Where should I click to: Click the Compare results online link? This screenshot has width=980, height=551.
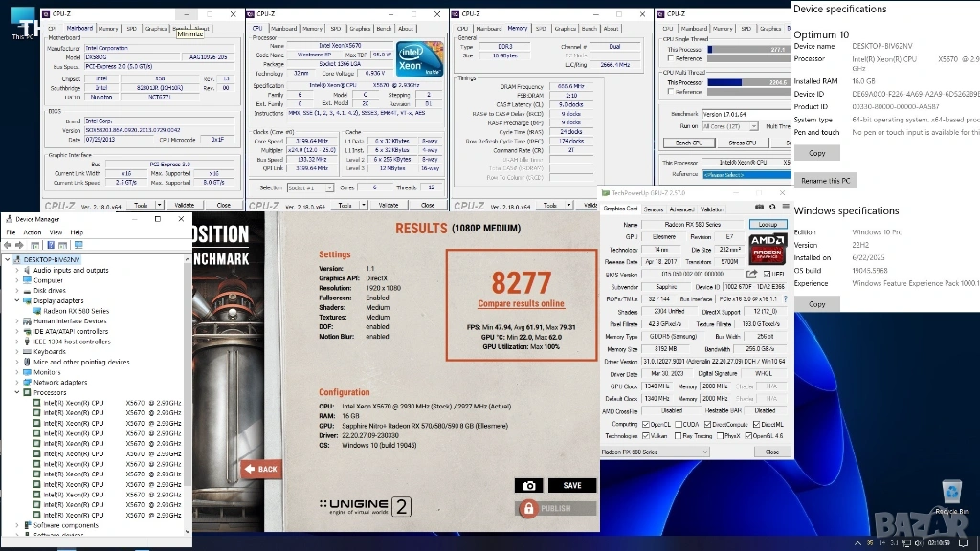[521, 304]
